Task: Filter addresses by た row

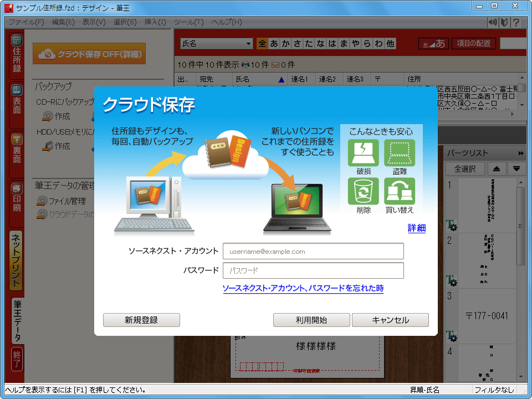Action: click(309, 43)
